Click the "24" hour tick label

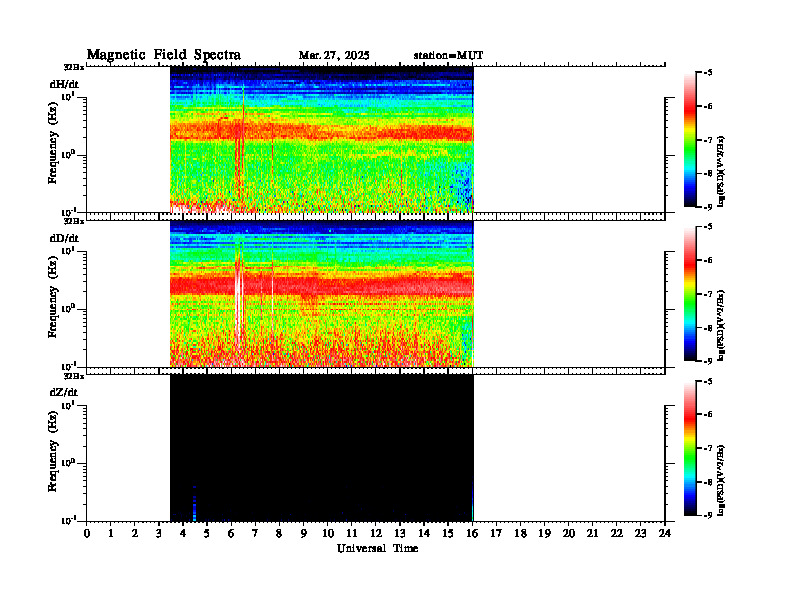click(665, 534)
